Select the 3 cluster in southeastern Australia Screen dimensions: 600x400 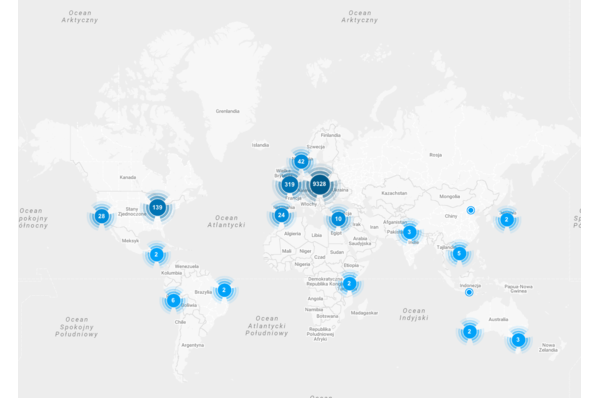coord(517,340)
